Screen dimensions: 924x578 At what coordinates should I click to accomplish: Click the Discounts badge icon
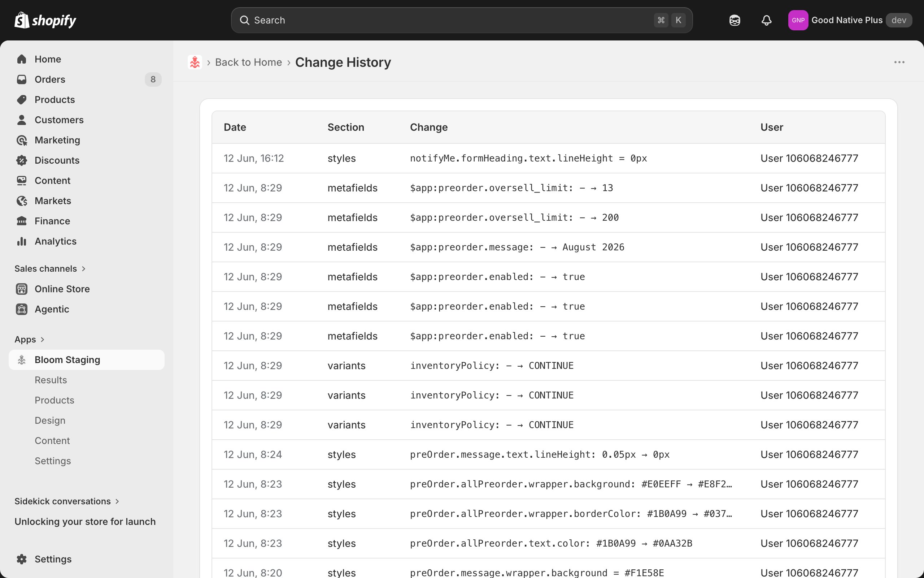pyautogui.click(x=22, y=160)
